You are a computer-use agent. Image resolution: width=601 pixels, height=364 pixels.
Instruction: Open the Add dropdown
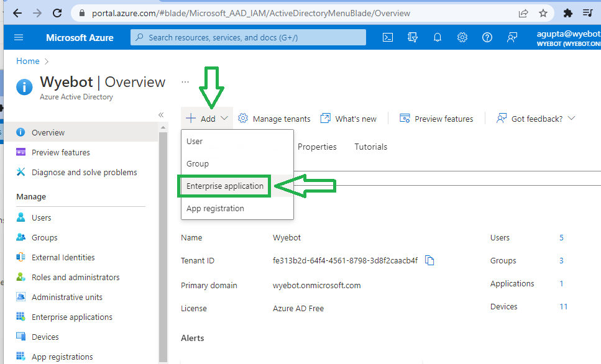[x=207, y=119]
